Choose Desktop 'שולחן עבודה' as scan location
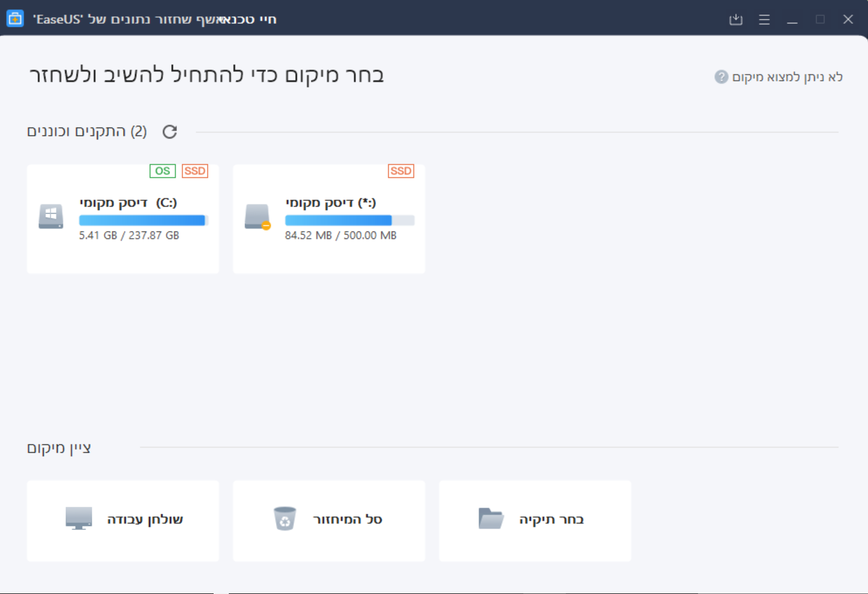The width and height of the screenshot is (868, 594). [123, 520]
